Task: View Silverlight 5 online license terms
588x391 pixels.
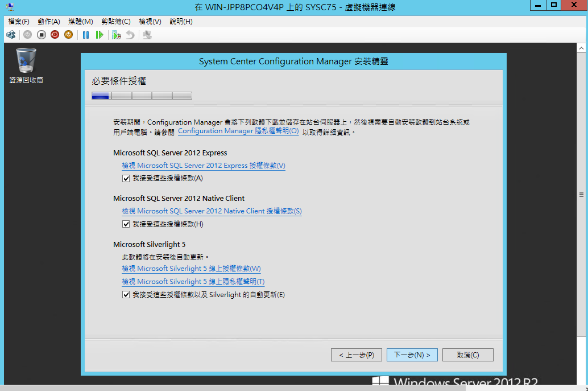Action: (x=191, y=269)
